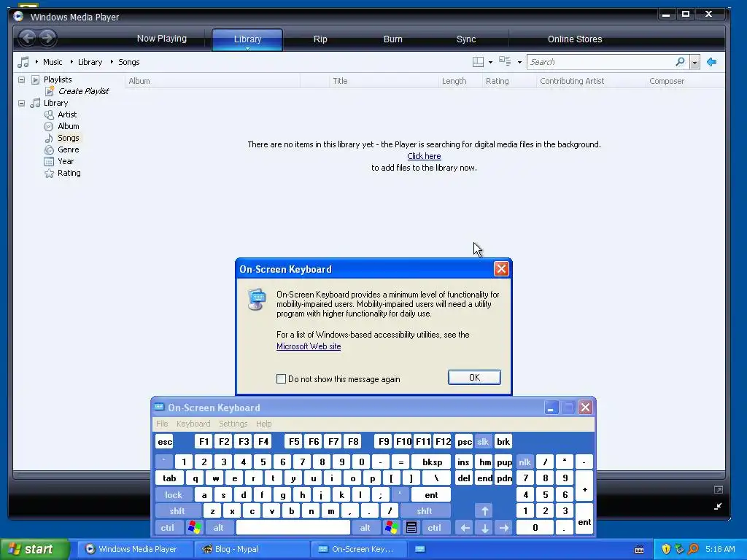Click the search magnifier icon
Screen dimensions: 747x560
[680, 62]
